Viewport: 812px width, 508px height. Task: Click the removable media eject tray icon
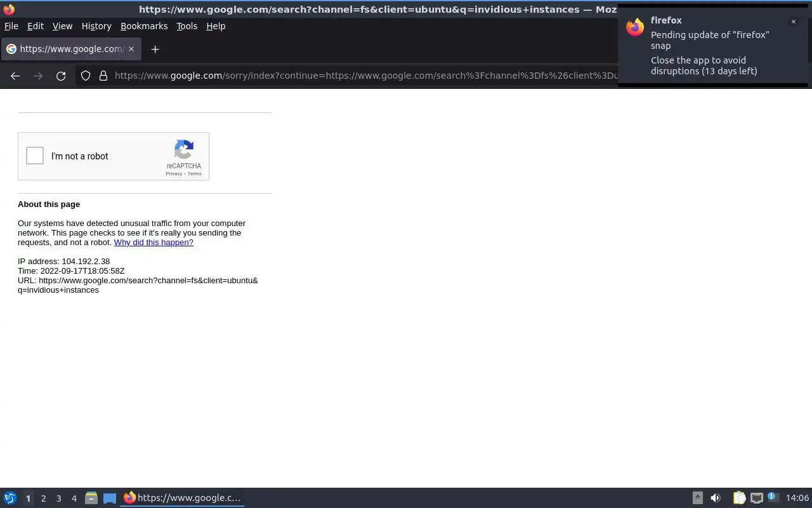[x=697, y=498]
